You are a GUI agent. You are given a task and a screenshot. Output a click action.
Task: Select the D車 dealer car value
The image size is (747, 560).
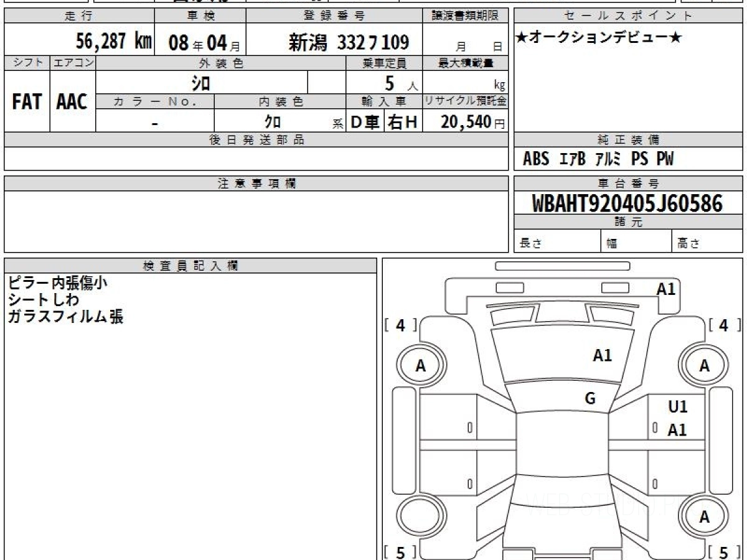(x=365, y=122)
